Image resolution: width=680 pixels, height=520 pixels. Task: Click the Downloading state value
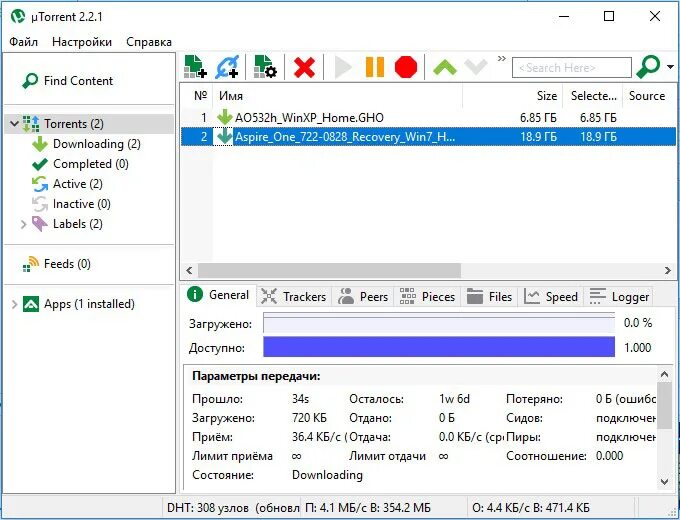click(327, 474)
